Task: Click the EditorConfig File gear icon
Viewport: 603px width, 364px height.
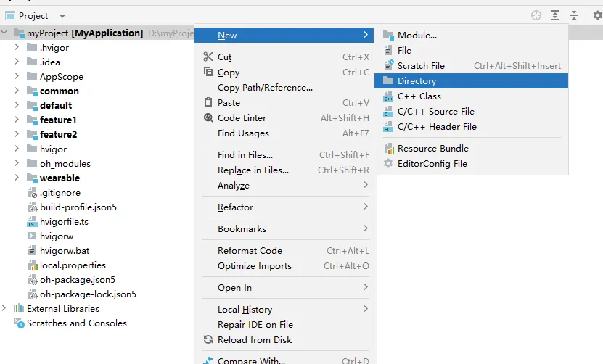Action: 388,164
